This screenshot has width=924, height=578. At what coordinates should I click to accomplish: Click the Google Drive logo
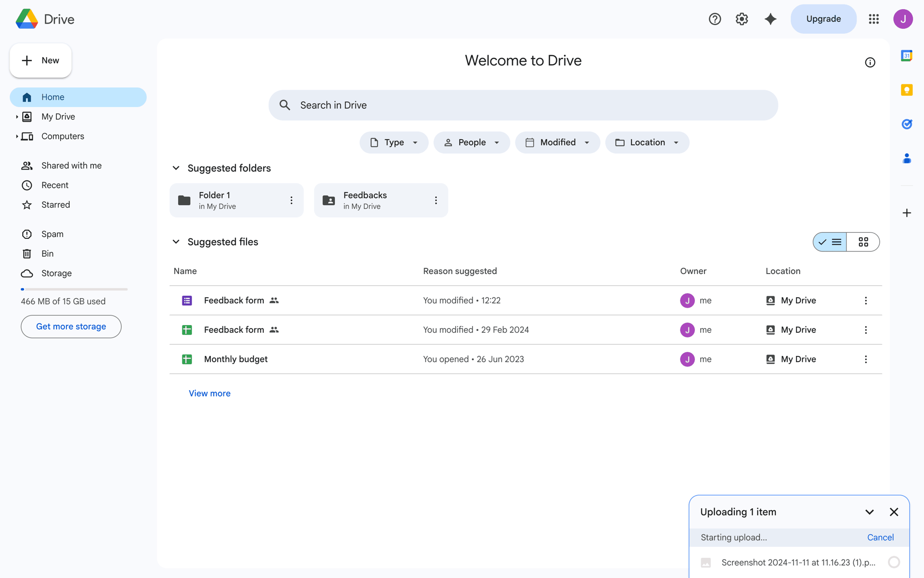click(27, 19)
